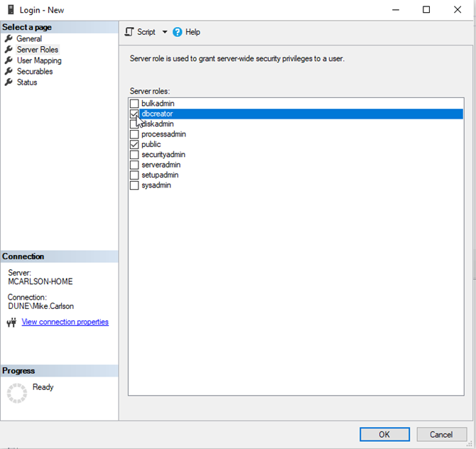Uncheck the dbcreator server role
This screenshot has height=449, width=476.
point(134,114)
